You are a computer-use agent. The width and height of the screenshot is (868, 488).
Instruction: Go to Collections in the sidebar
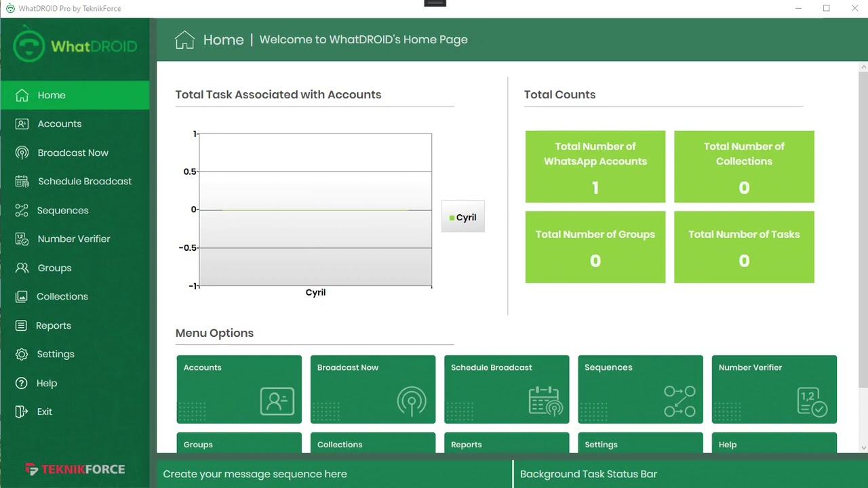75,297
